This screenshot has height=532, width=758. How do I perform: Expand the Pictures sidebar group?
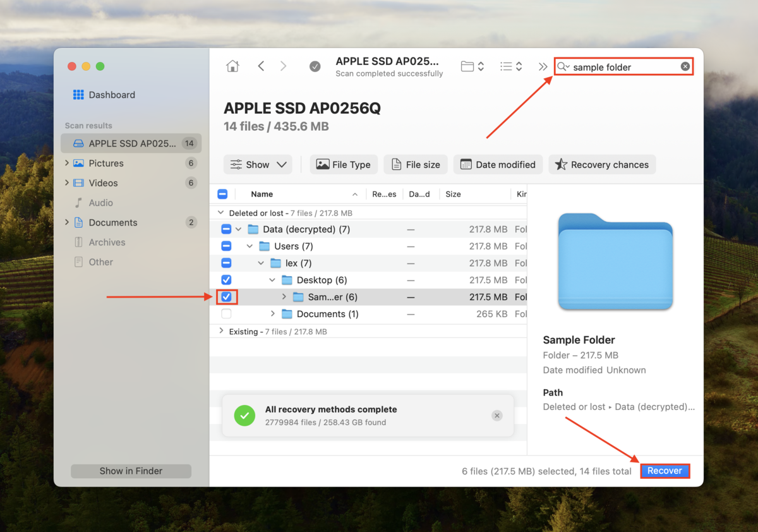(x=67, y=163)
